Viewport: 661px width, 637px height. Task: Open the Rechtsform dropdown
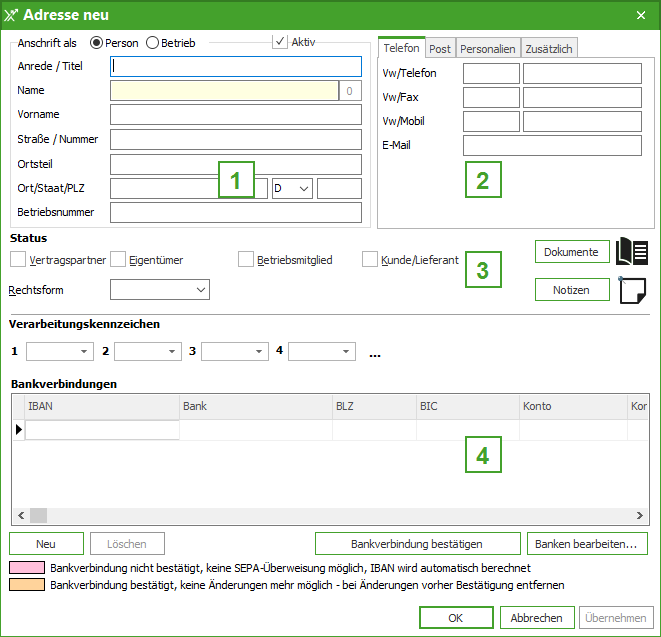click(160, 290)
